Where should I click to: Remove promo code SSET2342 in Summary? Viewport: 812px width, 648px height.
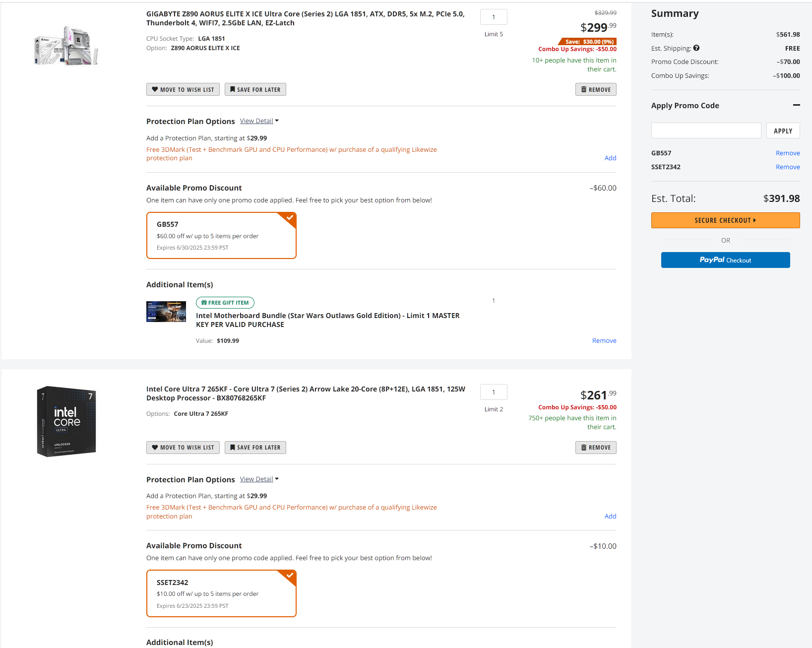point(788,167)
